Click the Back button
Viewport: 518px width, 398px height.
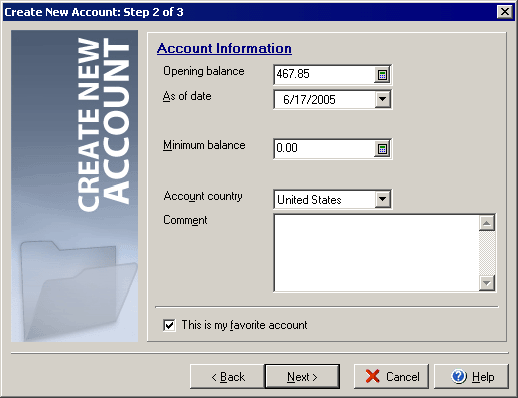pyautogui.click(x=228, y=377)
